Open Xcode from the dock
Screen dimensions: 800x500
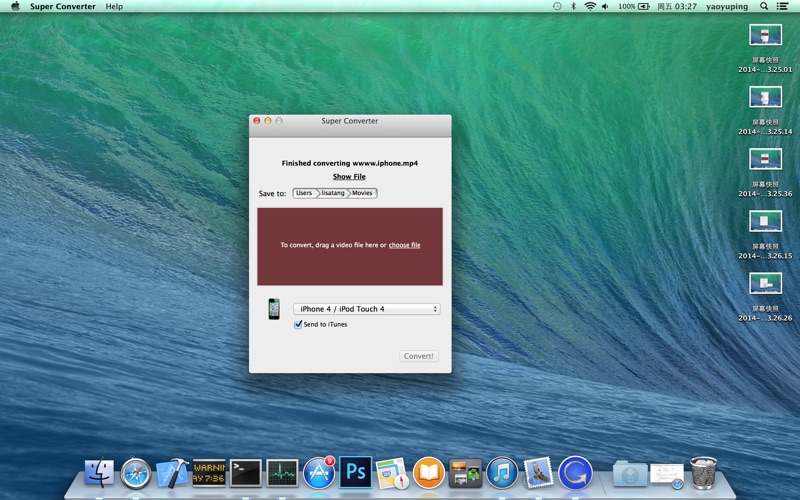172,472
